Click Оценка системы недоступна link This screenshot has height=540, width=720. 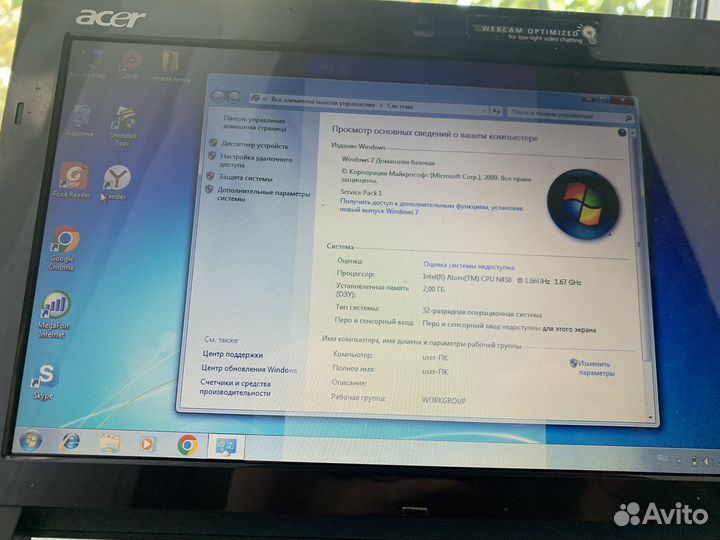coord(468,266)
